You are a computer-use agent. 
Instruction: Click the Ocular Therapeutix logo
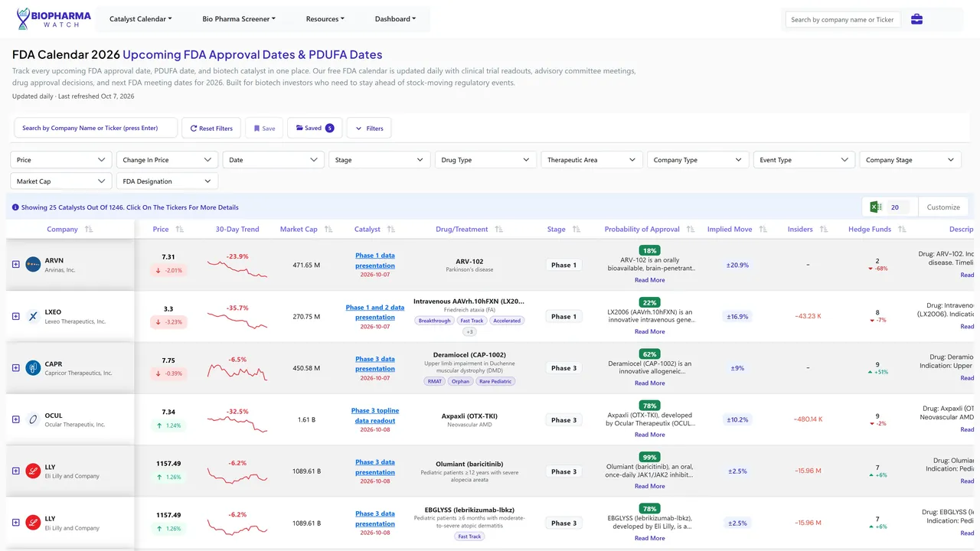click(33, 419)
